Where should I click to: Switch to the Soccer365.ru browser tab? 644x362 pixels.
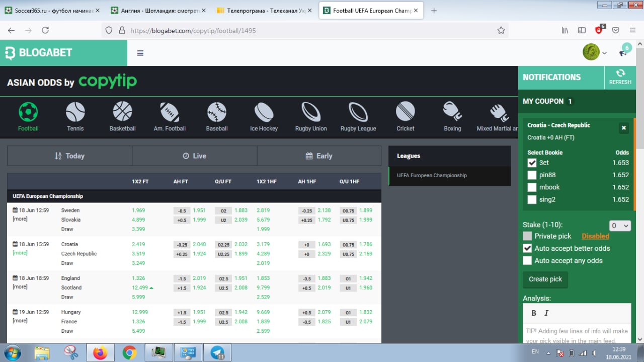pyautogui.click(x=52, y=11)
